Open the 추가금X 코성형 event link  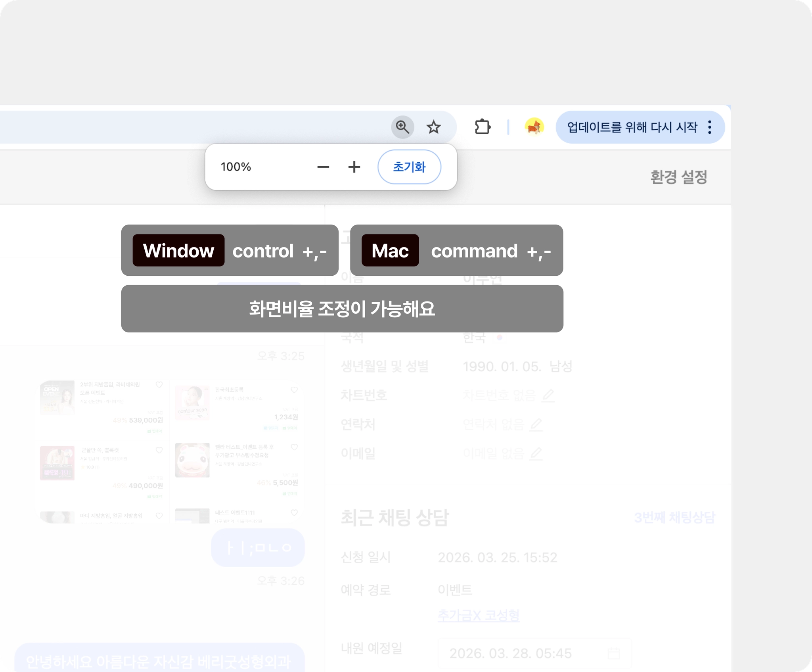479,615
